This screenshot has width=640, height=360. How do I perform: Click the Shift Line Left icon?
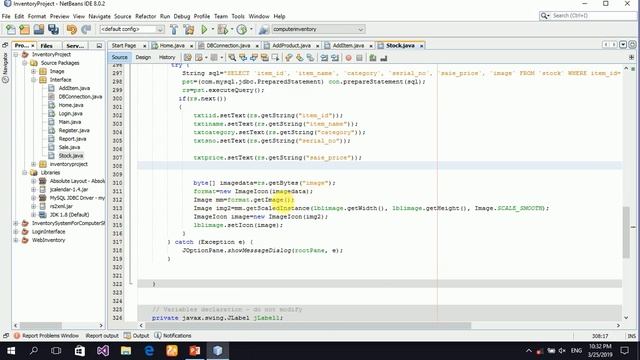(324, 58)
